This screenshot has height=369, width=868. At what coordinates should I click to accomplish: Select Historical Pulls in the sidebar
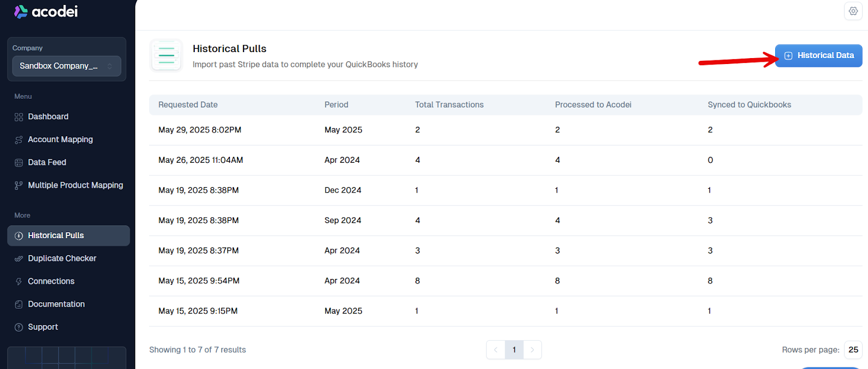(x=56, y=236)
